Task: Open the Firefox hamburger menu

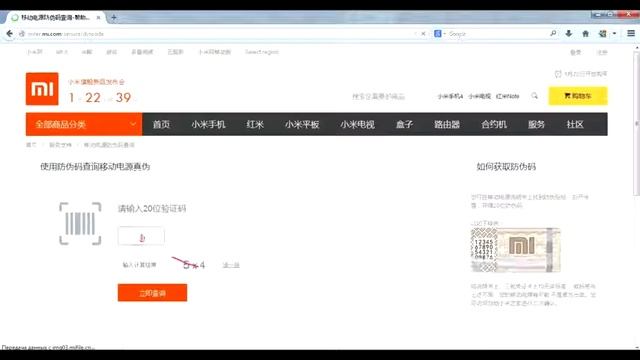Action: [631, 33]
